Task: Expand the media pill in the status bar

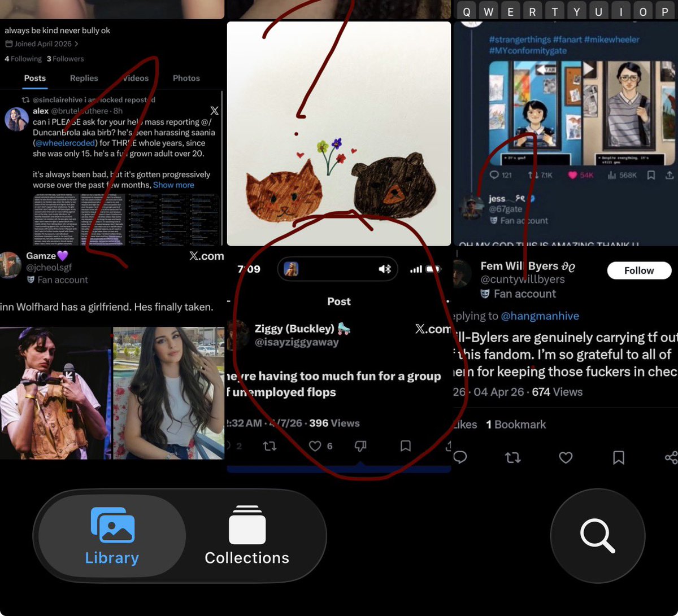Action: point(337,269)
